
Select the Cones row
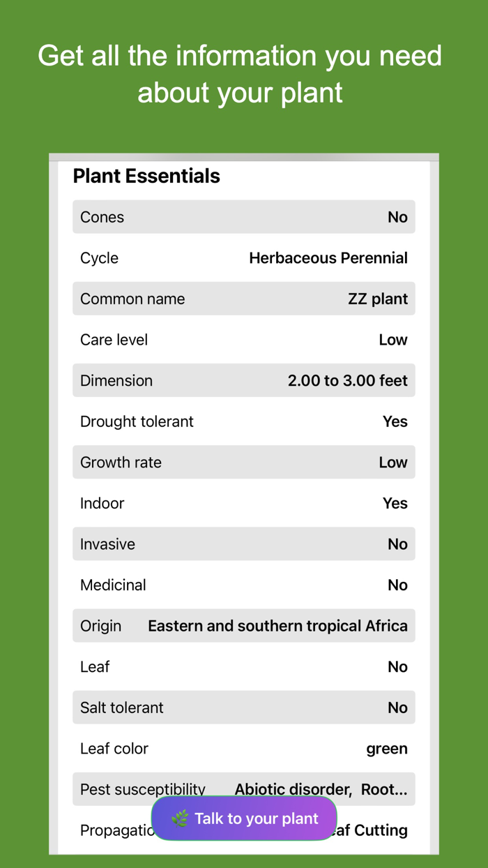(244, 217)
